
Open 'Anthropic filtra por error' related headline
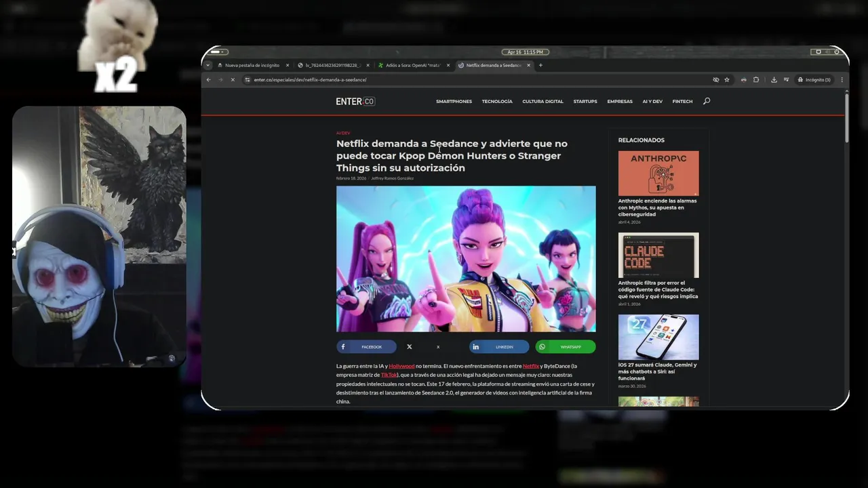tap(658, 289)
